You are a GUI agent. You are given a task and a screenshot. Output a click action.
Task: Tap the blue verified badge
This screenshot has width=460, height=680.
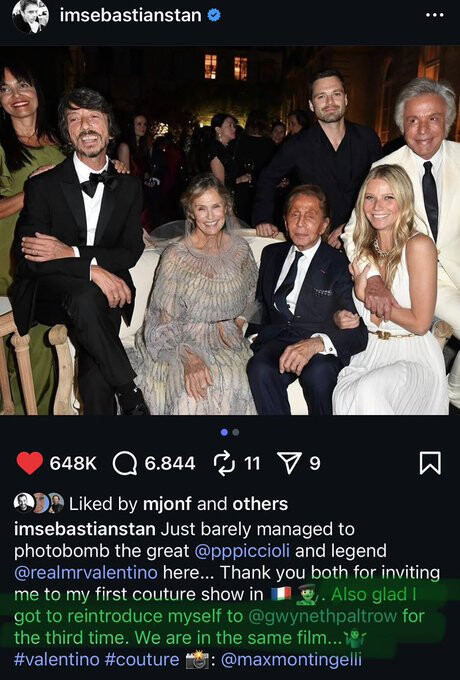tap(214, 16)
